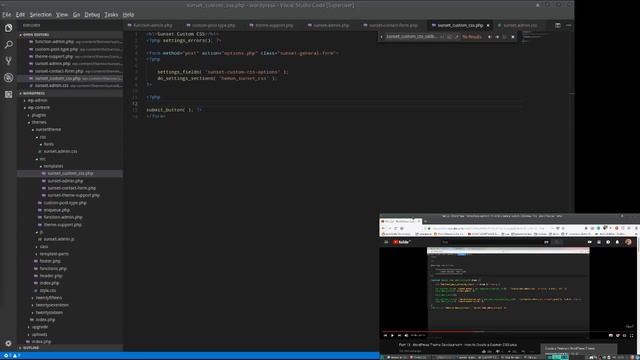Open style.css in the explorer tree

point(48,291)
